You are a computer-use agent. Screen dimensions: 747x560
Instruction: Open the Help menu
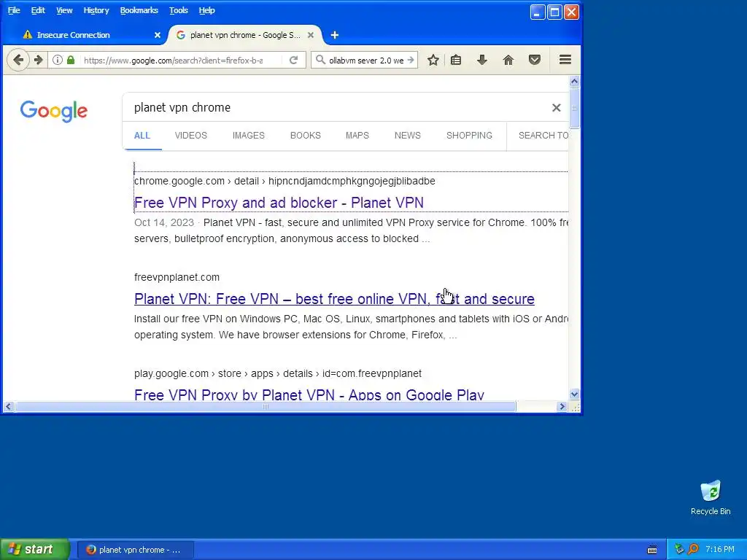206,10
